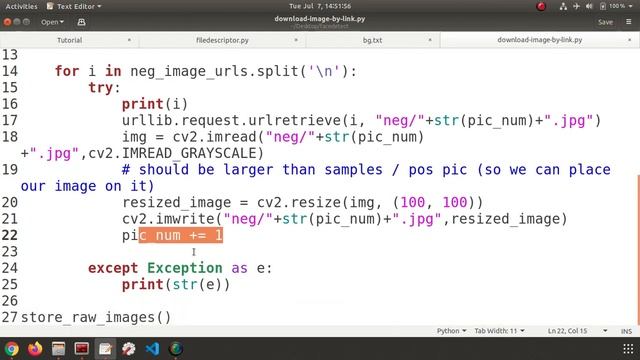640x360 pixels.
Task: Open the network status icon
Action: pyautogui.click(x=563, y=6)
